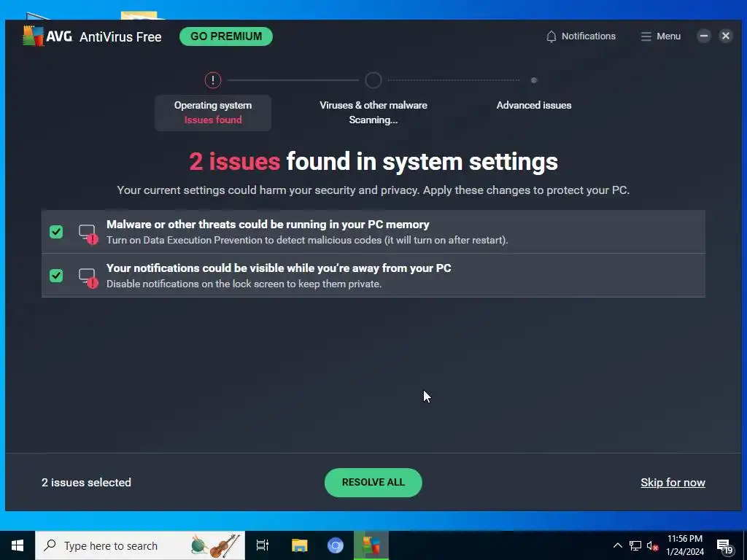Screen dimensions: 747x560
Task: Click the RESOLVE ALL button
Action: click(x=373, y=483)
